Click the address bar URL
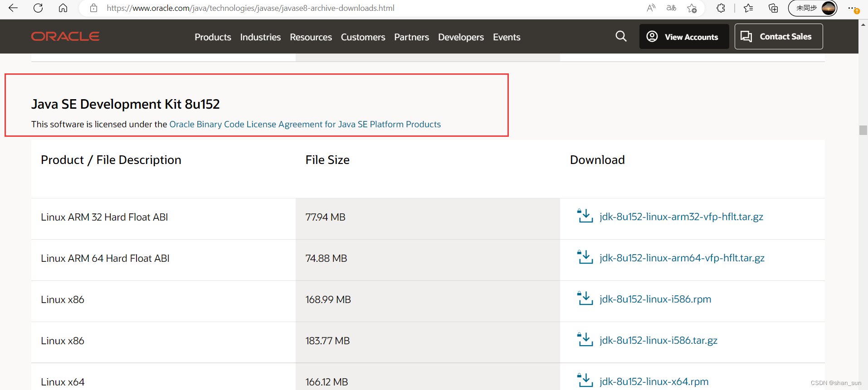Screen dimensions: 868x390 click(x=250, y=8)
